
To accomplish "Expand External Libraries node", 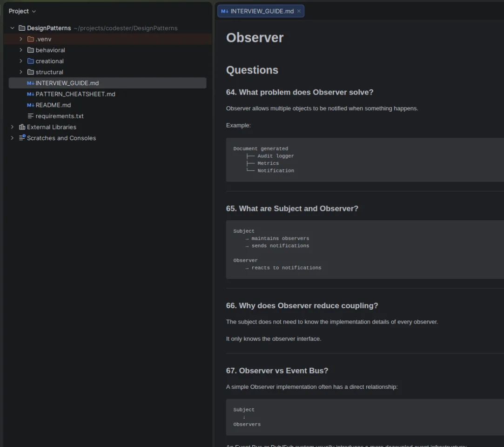I will click(12, 127).
